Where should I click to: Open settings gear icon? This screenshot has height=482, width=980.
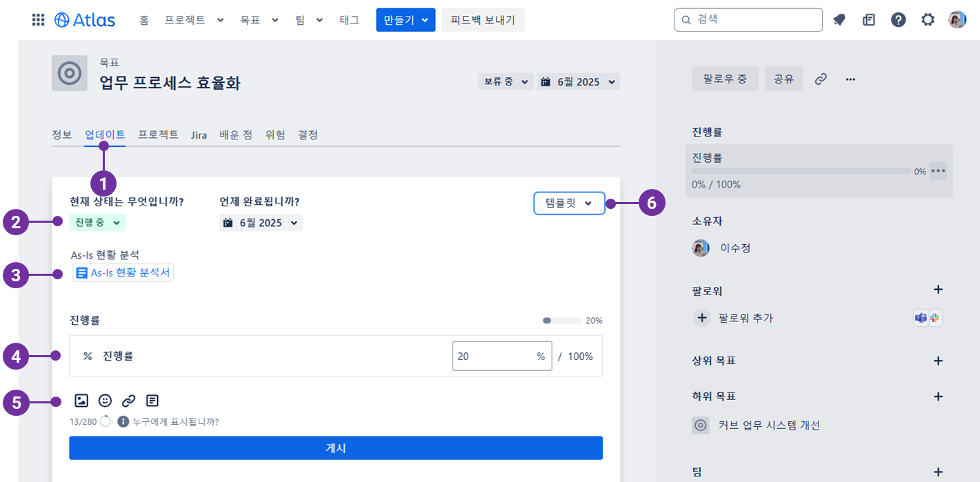pos(928,20)
